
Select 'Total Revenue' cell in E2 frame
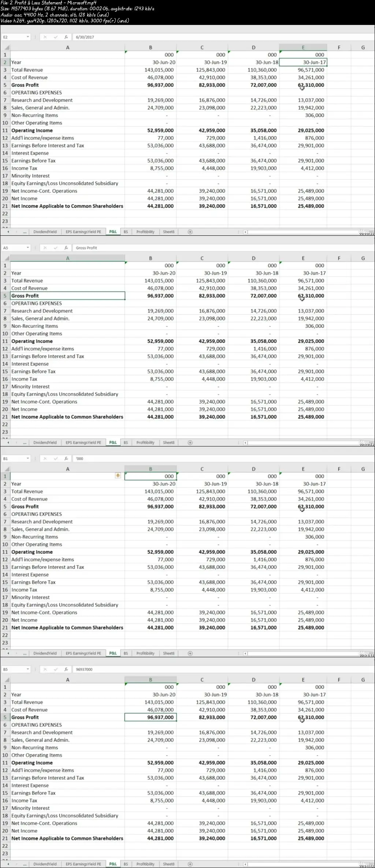pos(67,70)
